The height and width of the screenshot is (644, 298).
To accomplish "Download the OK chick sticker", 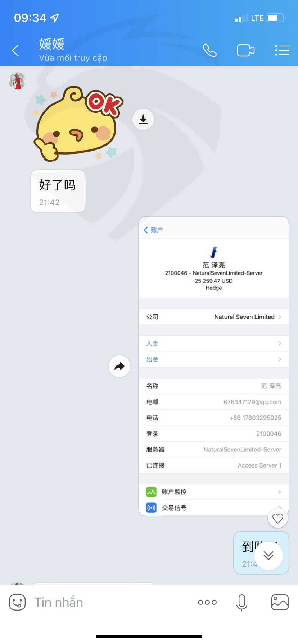I will pos(143,119).
